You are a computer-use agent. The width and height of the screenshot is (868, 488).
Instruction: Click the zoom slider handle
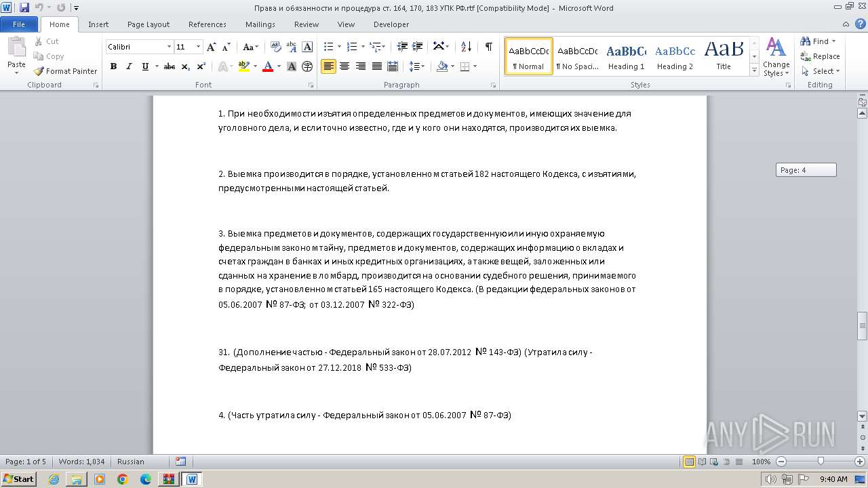(x=821, y=462)
